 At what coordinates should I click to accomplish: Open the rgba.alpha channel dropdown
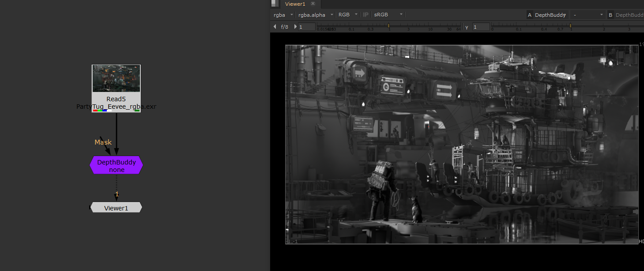click(x=315, y=15)
